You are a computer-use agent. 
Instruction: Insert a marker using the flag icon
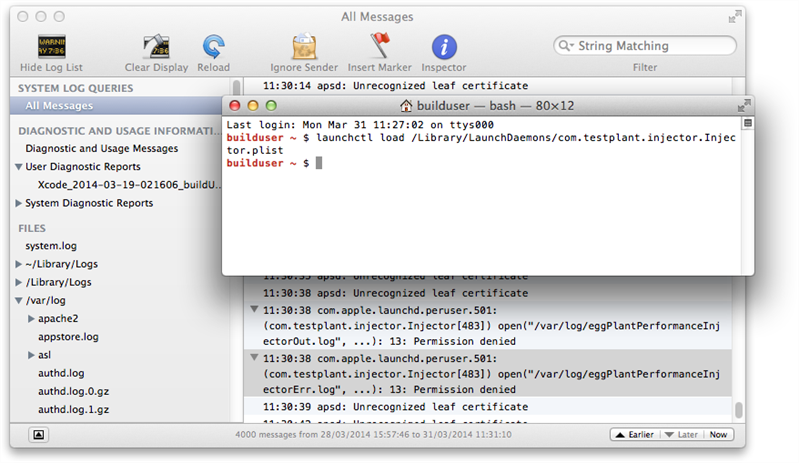pos(379,46)
